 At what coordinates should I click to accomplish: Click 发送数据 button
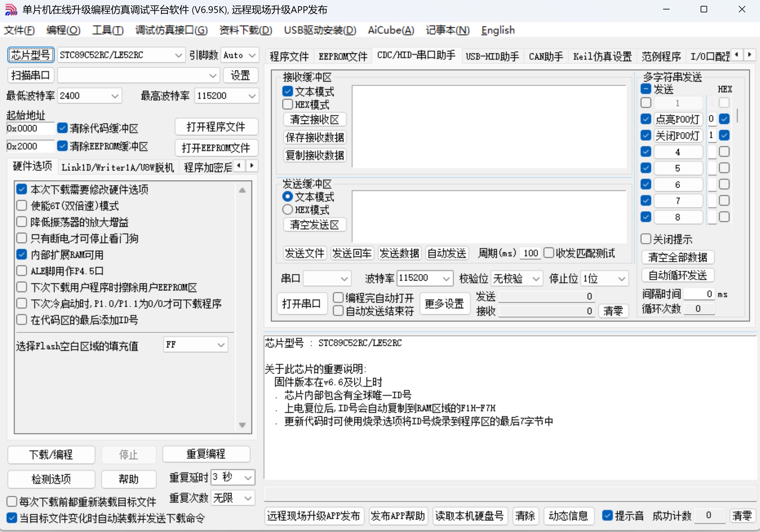click(x=399, y=253)
